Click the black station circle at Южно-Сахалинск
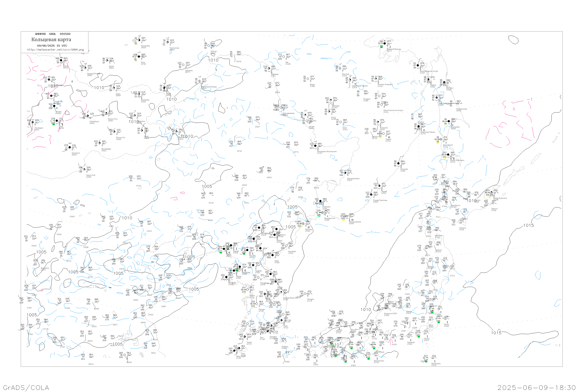 [x=448, y=154]
